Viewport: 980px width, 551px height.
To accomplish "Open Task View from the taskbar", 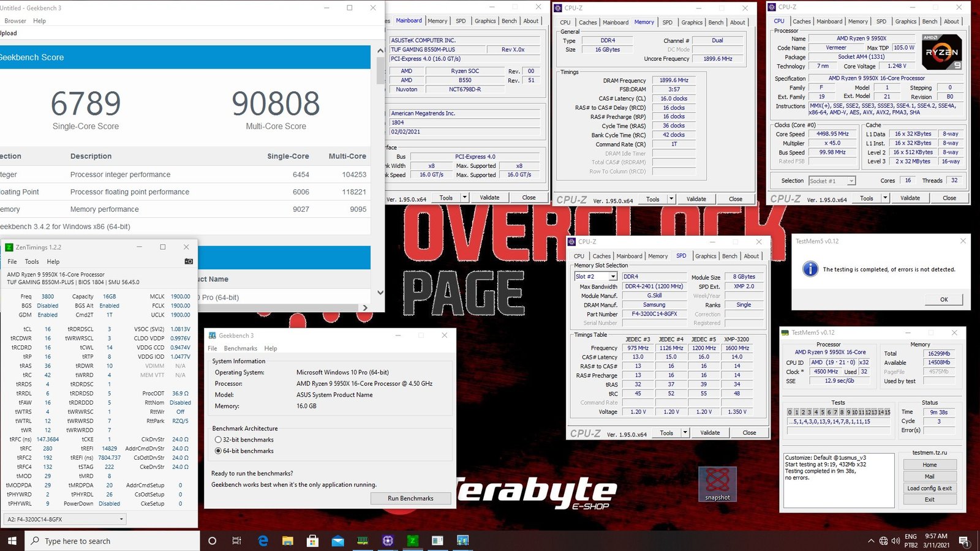I will (x=237, y=541).
